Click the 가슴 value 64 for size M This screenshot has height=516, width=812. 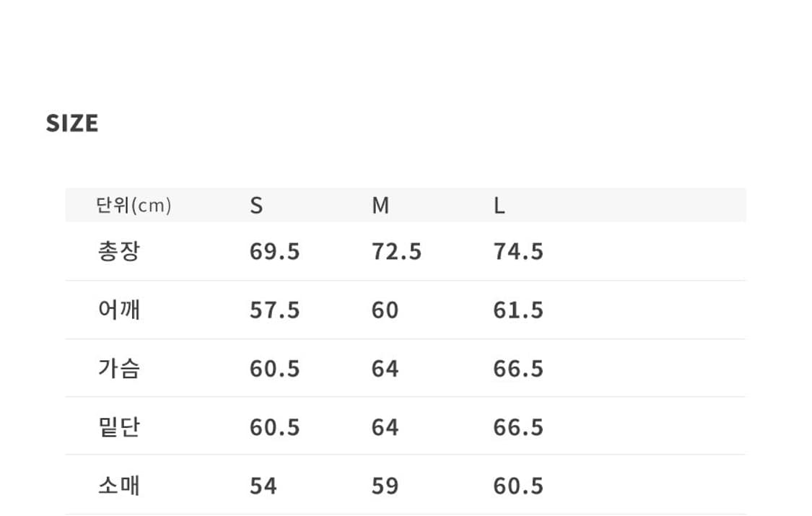pyautogui.click(x=385, y=368)
